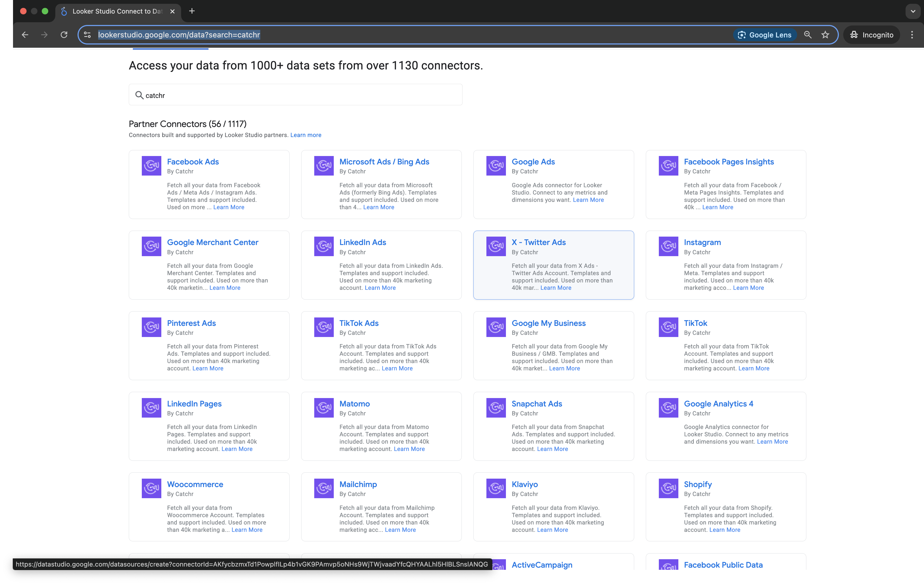Click the Catchr logo on Microsoft Ads card
924x585 pixels.
point(323,166)
